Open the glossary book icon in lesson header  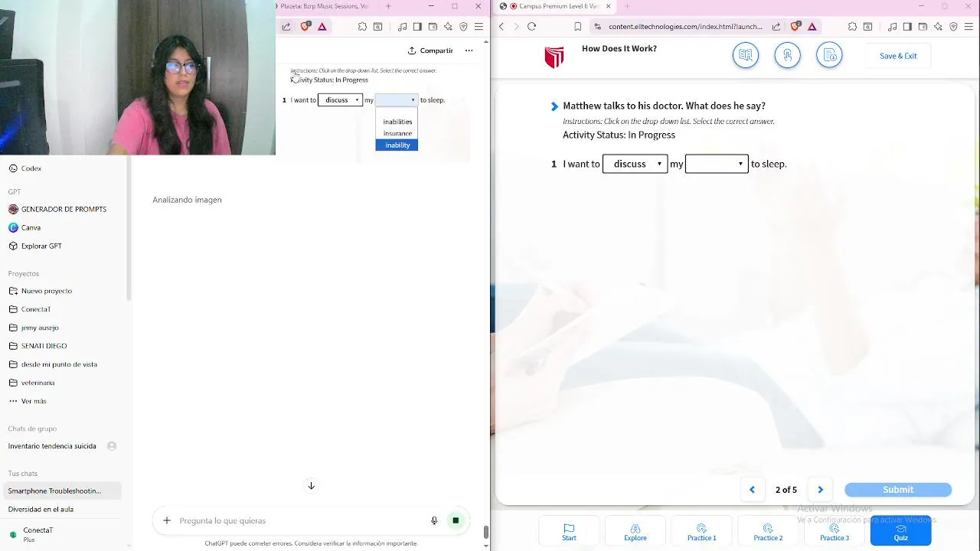746,55
